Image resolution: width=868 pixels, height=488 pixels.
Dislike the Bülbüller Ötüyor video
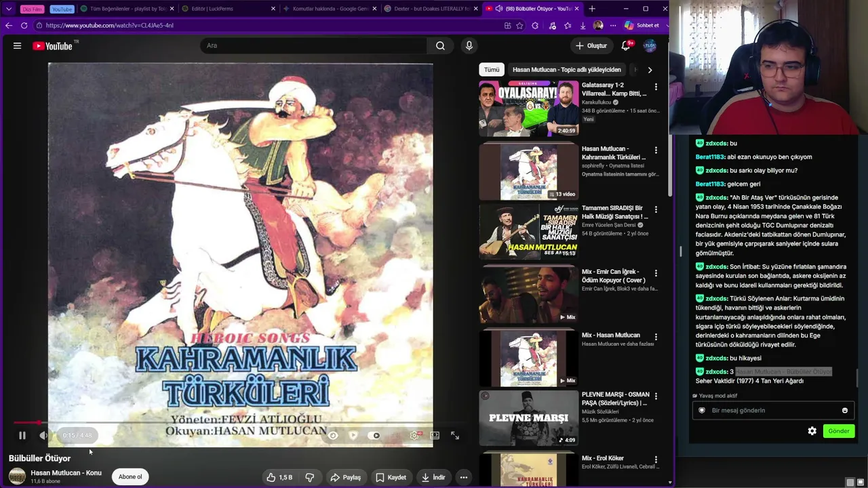coord(310,477)
